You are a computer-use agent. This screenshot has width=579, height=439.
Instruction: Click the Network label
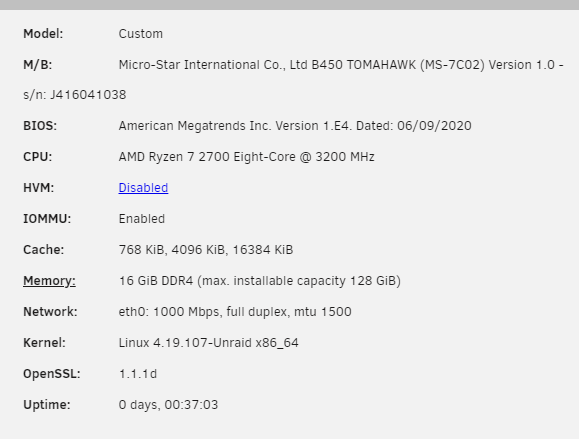tap(50, 312)
